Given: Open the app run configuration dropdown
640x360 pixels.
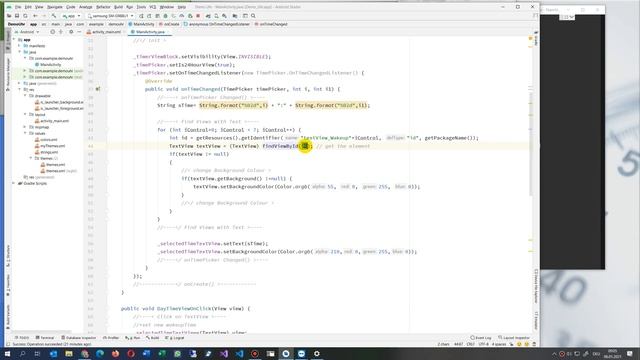Looking at the screenshot, I should click(71, 16).
